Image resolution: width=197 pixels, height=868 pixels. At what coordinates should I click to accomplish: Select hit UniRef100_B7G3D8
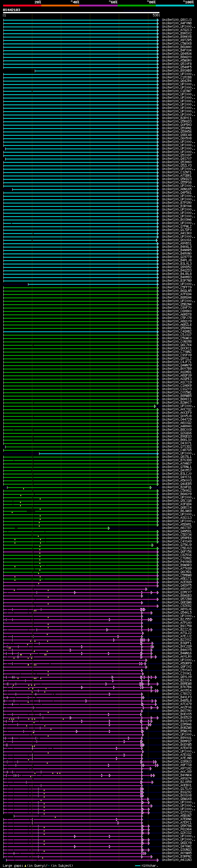177,460
